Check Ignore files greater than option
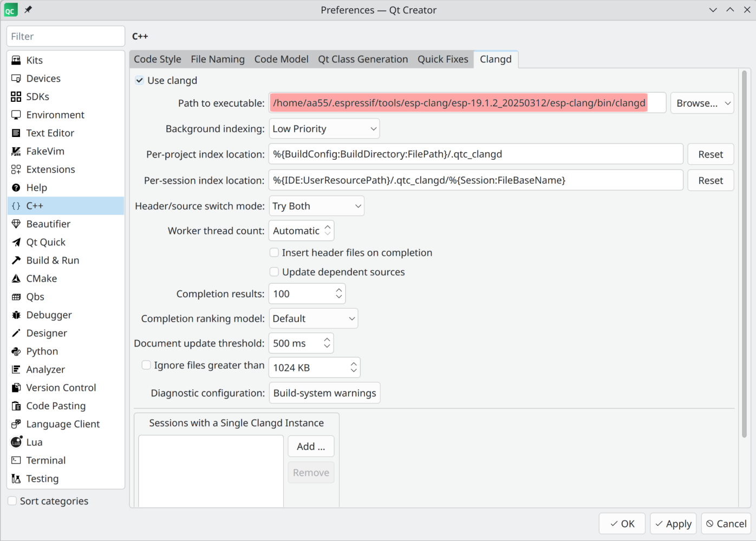Viewport: 756px width, 541px height. pyautogui.click(x=146, y=365)
